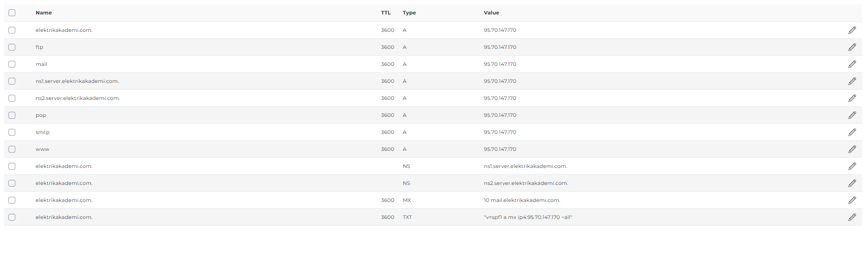Click the www record name

42,149
